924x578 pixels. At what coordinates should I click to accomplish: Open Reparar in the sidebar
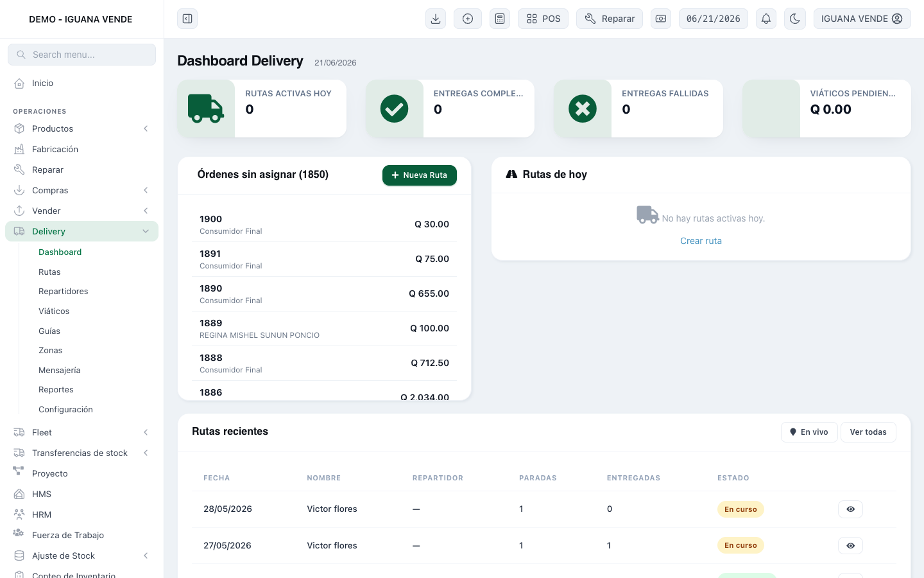[81, 170]
